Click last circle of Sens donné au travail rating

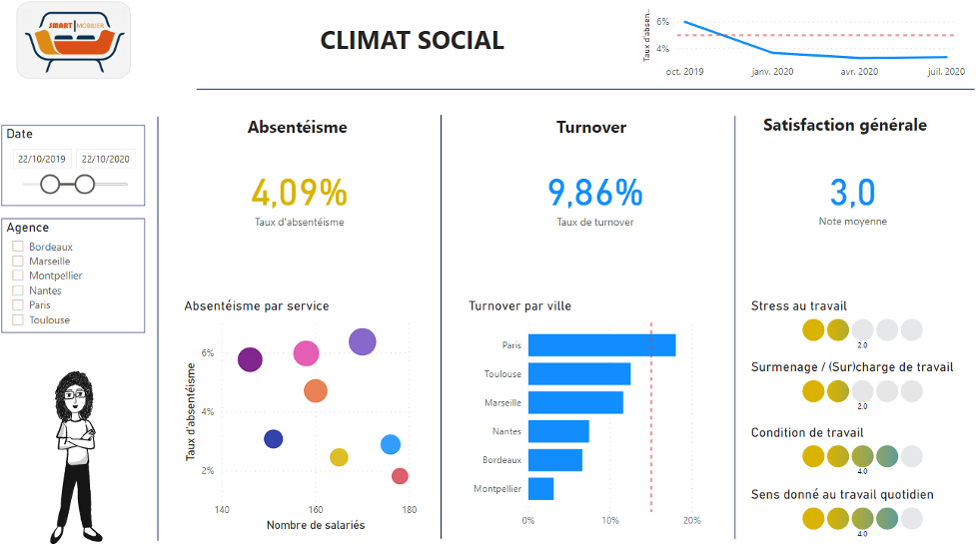click(911, 518)
